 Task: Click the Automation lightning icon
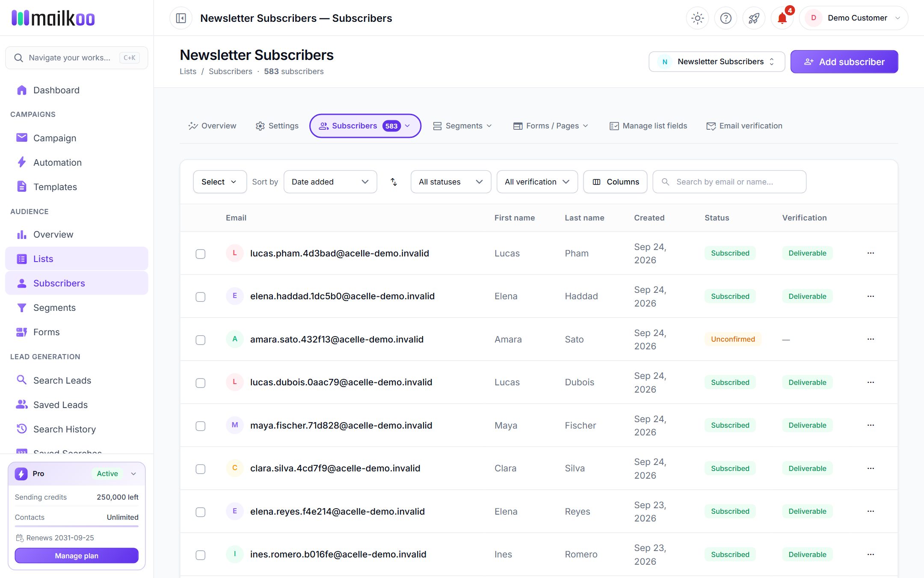21,162
